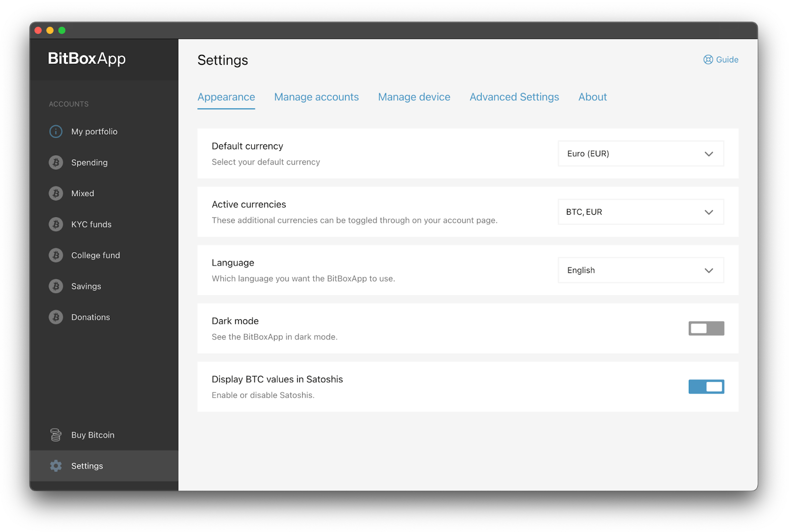Select Buy Bitcoin in the sidebar
This screenshot has width=791, height=532.
point(104,435)
